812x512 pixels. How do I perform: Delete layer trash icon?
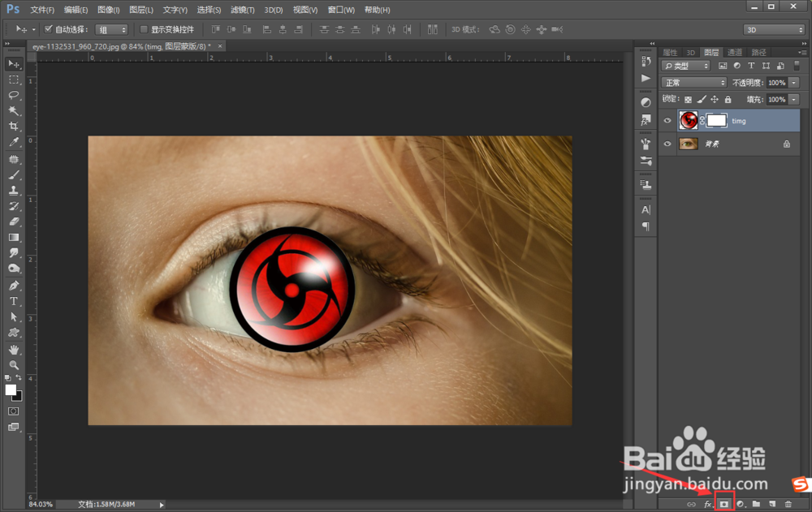click(788, 504)
